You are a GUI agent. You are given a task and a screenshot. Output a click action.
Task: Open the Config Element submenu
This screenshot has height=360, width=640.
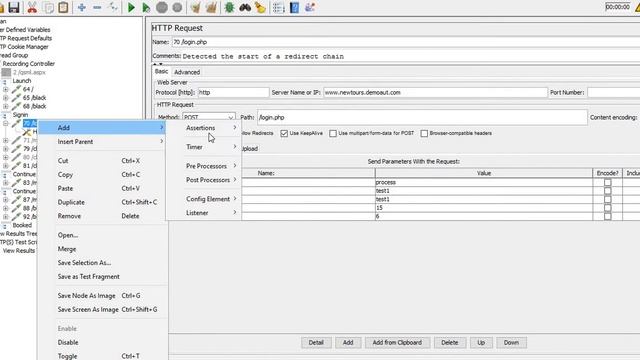pyautogui.click(x=203, y=199)
